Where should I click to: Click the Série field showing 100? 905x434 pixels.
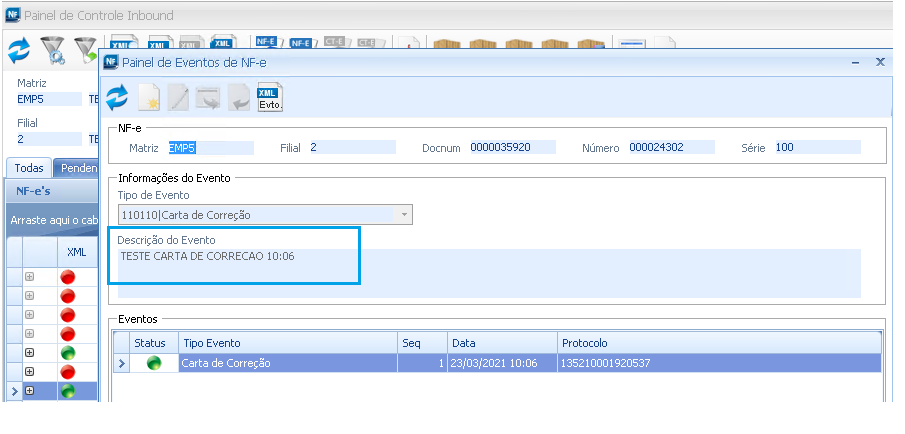(x=818, y=148)
